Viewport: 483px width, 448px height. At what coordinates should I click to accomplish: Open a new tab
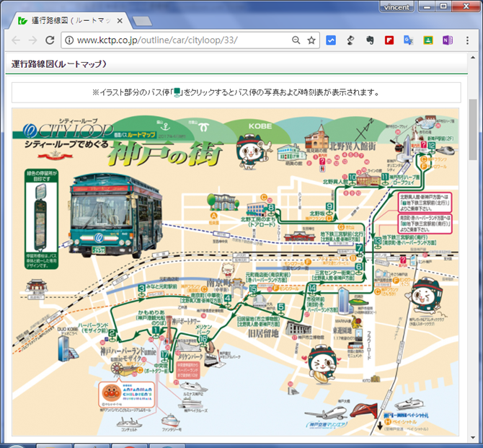(x=142, y=21)
